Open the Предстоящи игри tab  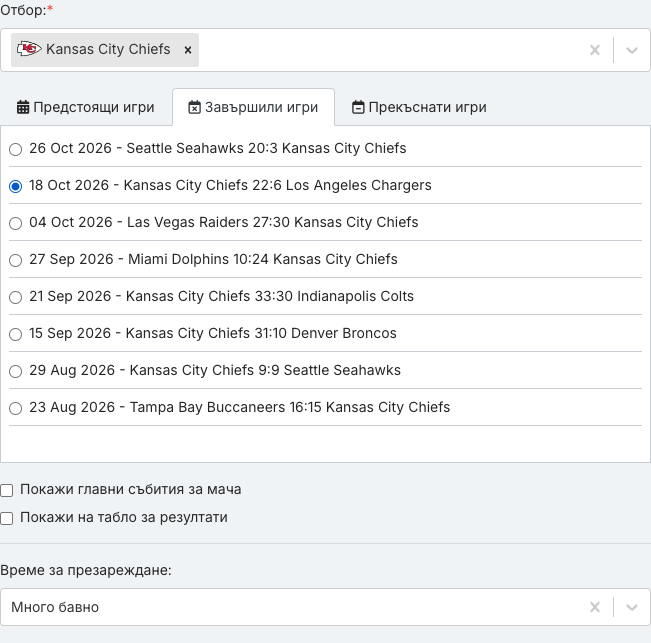tap(85, 107)
